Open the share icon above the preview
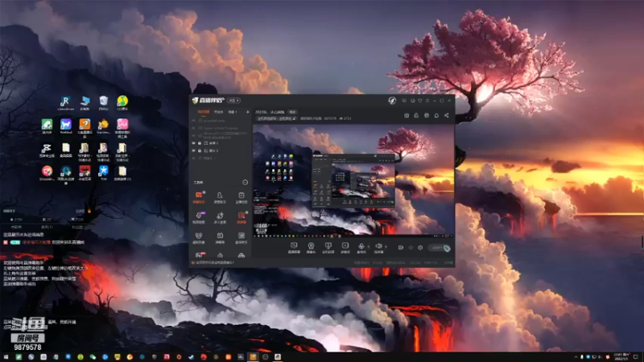The height and width of the screenshot is (362, 644). (x=447, y=115)
